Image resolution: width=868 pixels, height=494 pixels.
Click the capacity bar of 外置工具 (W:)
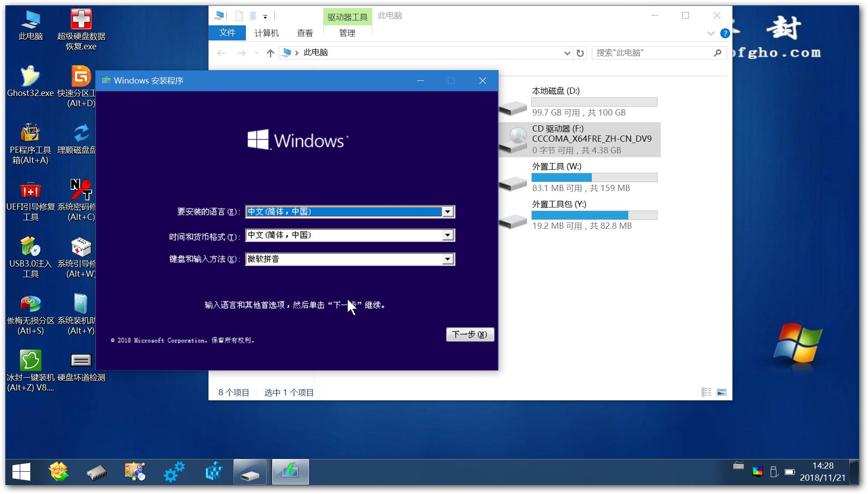coord(594,177)
